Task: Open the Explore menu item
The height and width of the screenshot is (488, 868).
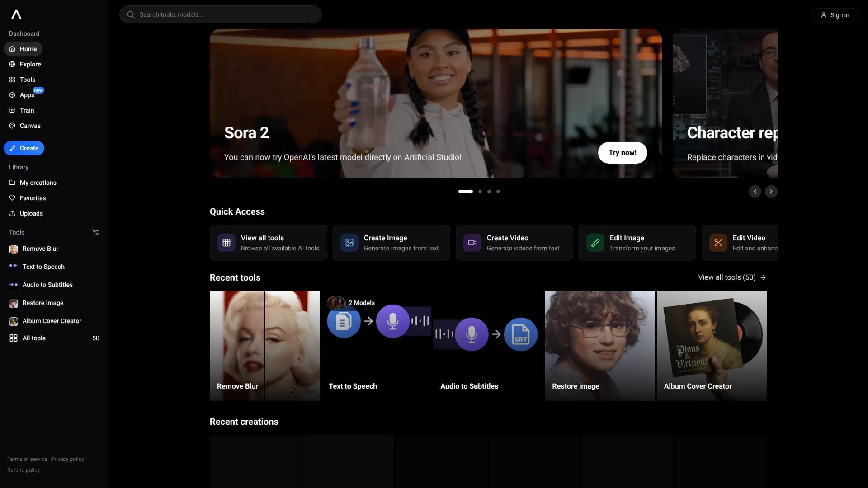Action: coord(25,64)
